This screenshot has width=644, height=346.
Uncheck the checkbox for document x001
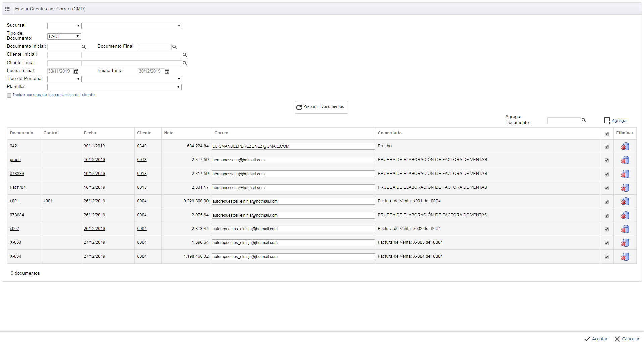[x=607, y=202]
